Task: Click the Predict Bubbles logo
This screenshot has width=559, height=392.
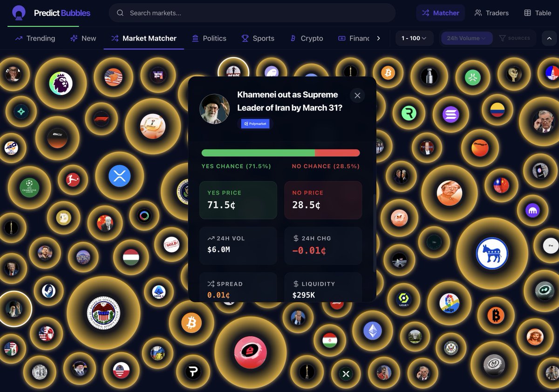Action: (51, 13)
